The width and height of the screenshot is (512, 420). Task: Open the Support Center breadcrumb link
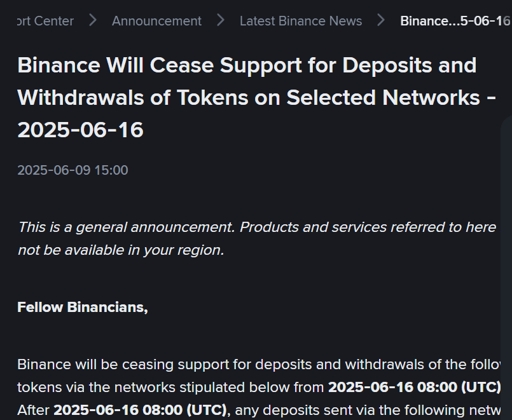point(45,21)
